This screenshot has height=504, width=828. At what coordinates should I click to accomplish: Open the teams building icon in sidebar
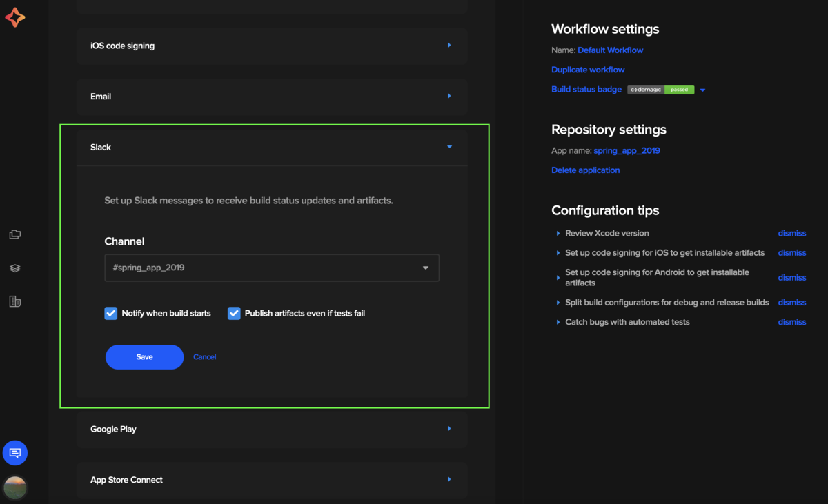pyautogui.click(x=15, y=301)
